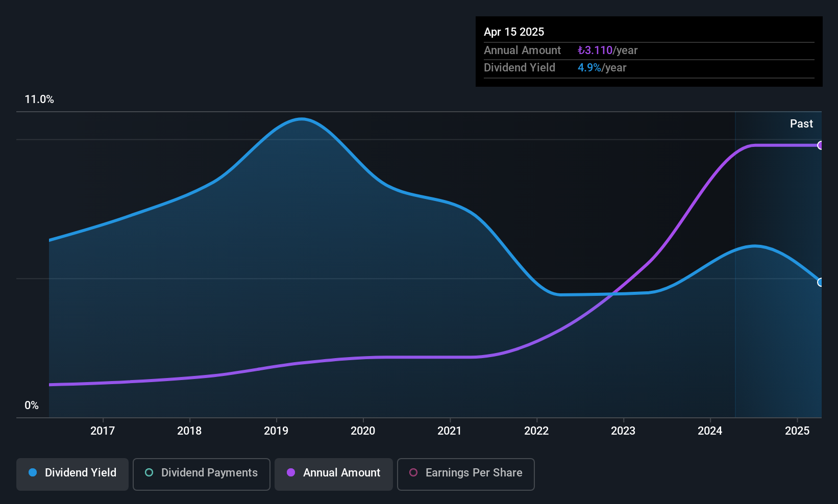Click the purple endpoint marker on Annual Amount line

click(820, 145)
